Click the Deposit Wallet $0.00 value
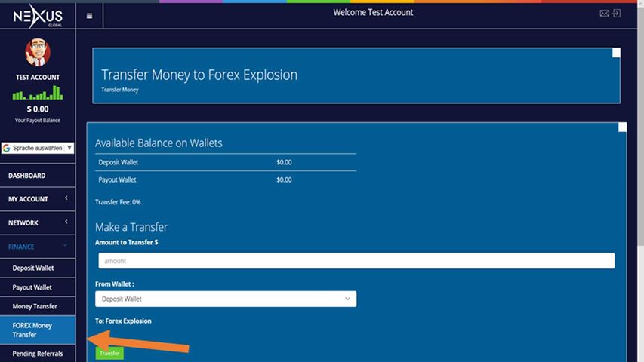Viewport: 644px width, 362px height. (x=284, y=162)
